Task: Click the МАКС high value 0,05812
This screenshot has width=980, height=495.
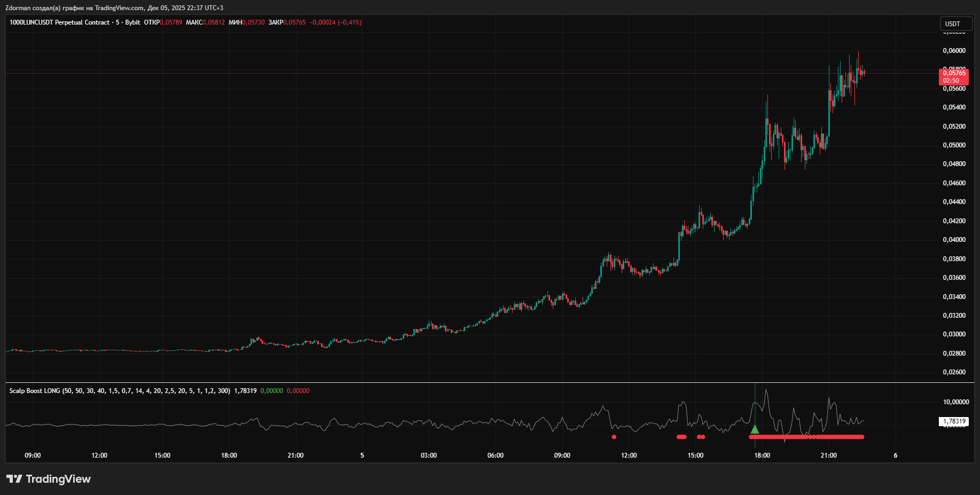Action: (x=213, y=22)
